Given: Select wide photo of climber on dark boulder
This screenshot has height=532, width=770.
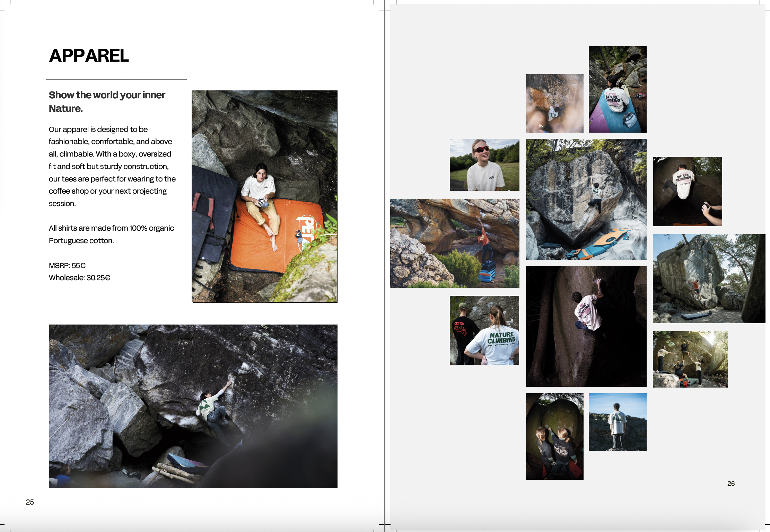Looking at the screenshot, I should coord(193,406).
